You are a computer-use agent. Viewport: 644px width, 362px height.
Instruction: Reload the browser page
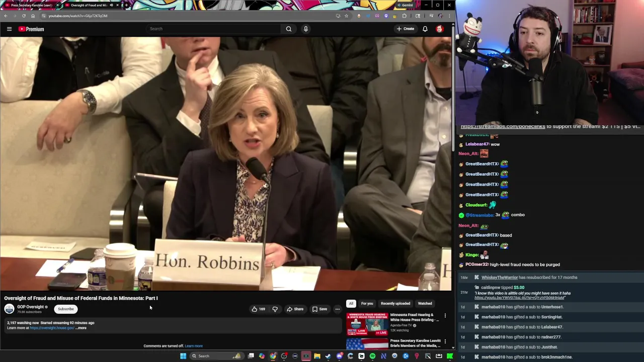pyautogui.click(x=24, y=16)
